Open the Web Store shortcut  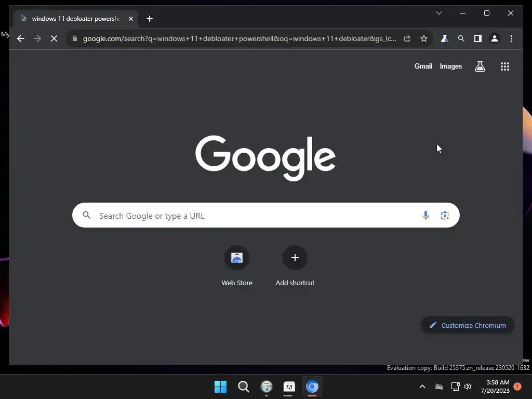coord(237,266)
